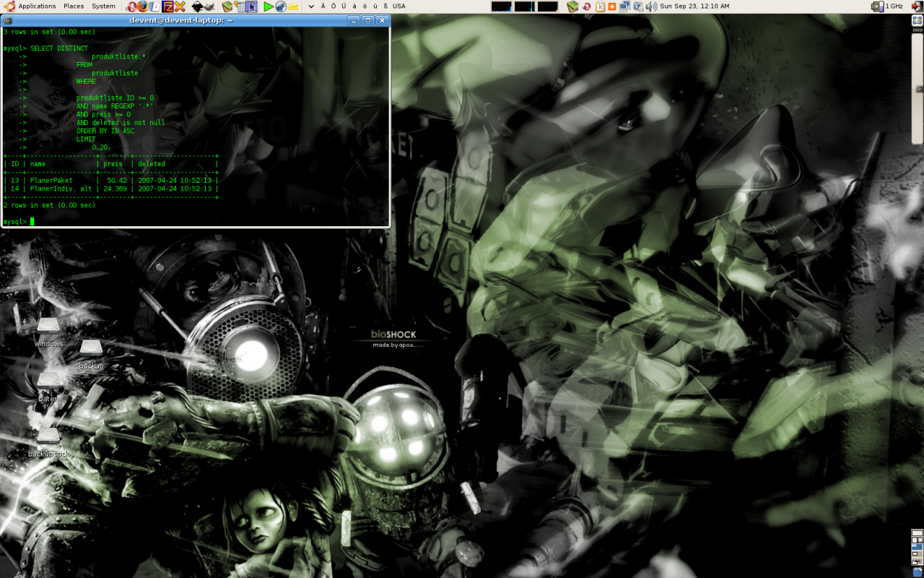Open the volume speaker control
Viewport: 924px width, 578px height.
651,7
